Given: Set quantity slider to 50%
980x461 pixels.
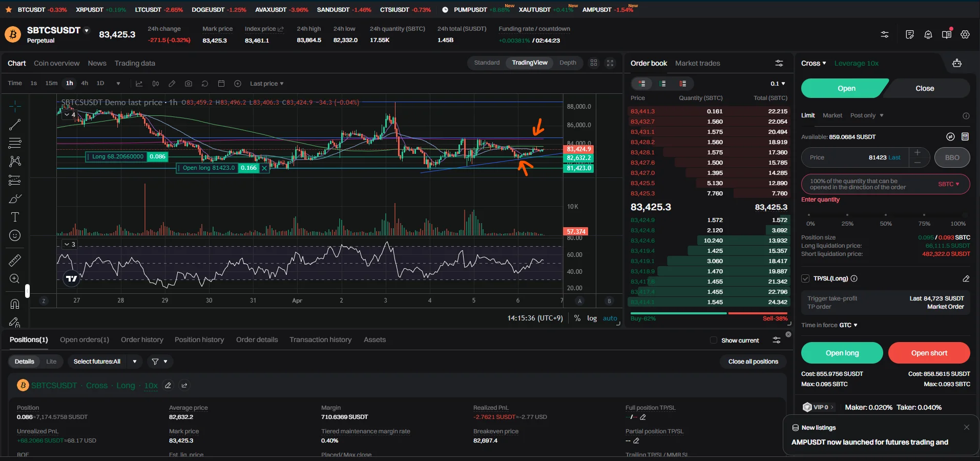Looking at the screenshot, I should pyautogui.click(x=886, y=215).
